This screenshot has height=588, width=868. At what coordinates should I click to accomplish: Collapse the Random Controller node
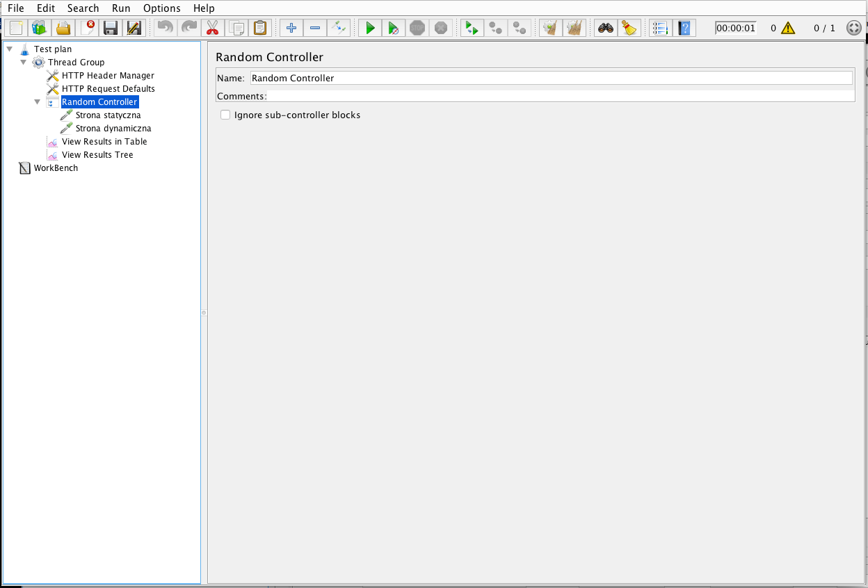click(38, 101)
